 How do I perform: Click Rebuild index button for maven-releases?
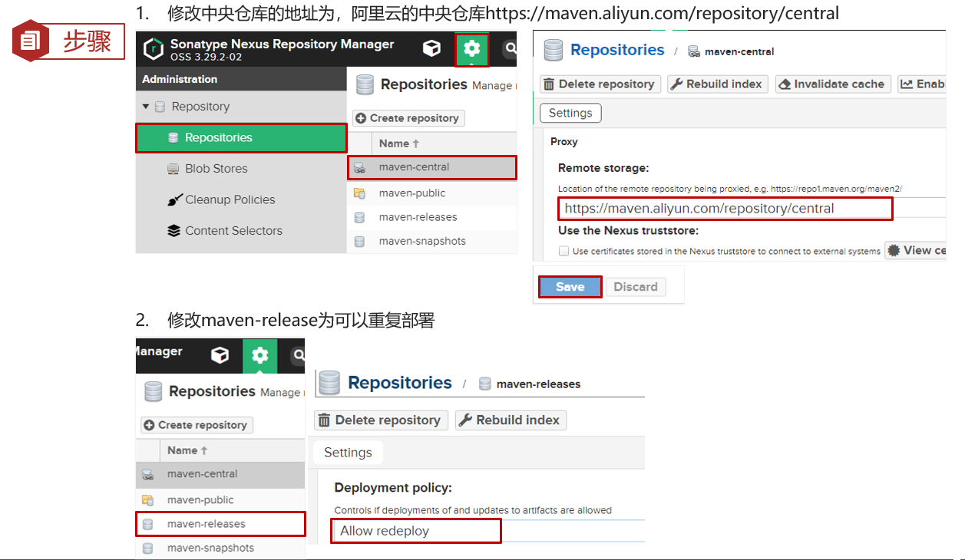point(511,420)
